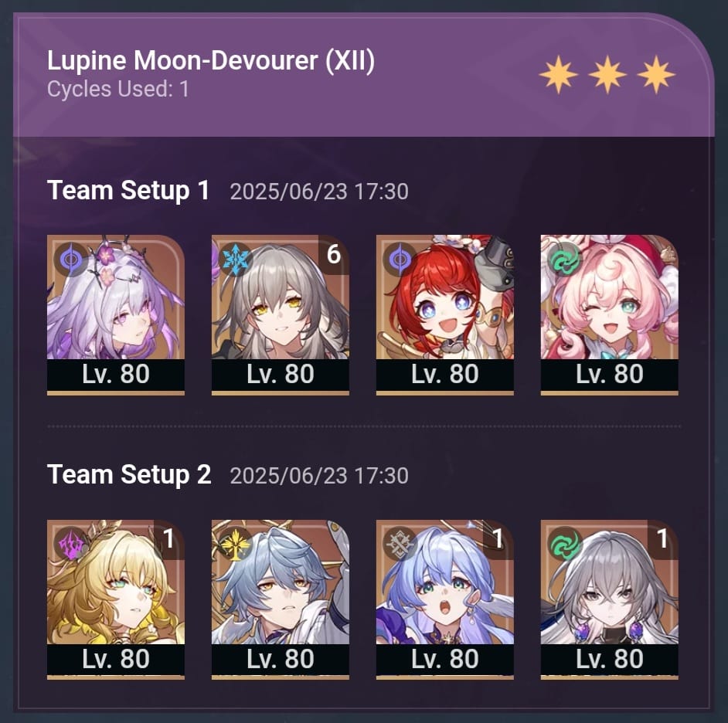Viewport: 728px width, 723px height.
Task: Select the purple-haired character portrait in Team Setup 1
Action: pos(116,314)
